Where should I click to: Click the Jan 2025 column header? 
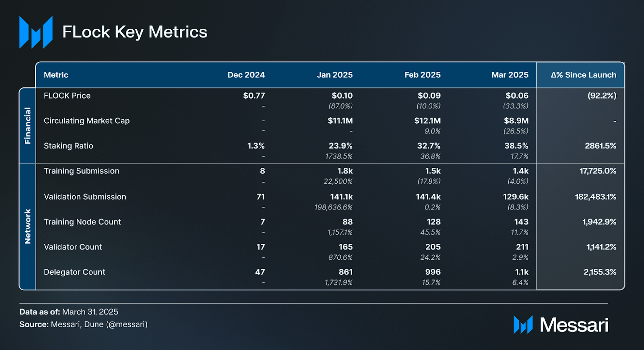pyautogui.click(x=335, y=75)
